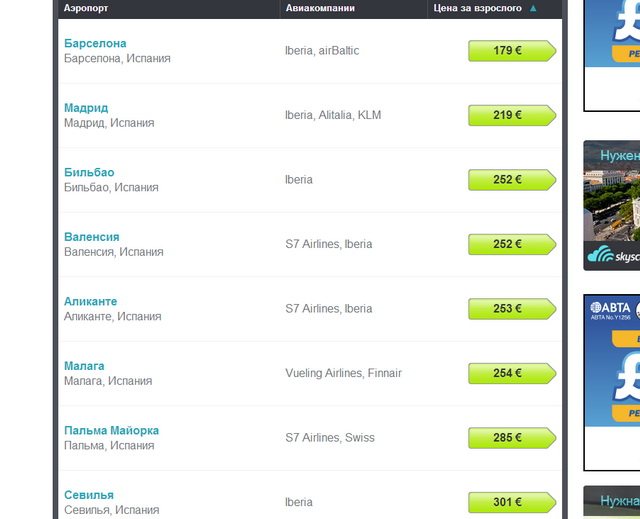The width and height of the screenshot is (640, 519).
Task: Click the 179 € price button
Action: [x=512, y=51]
